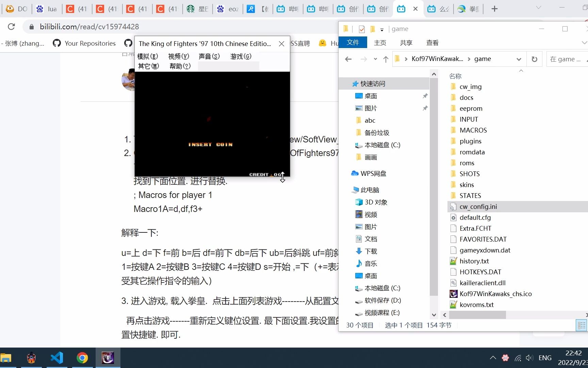588x368 pixels.
Task: Click the navigation pane scroll down arrow
Action: click(x=434, y=315)
